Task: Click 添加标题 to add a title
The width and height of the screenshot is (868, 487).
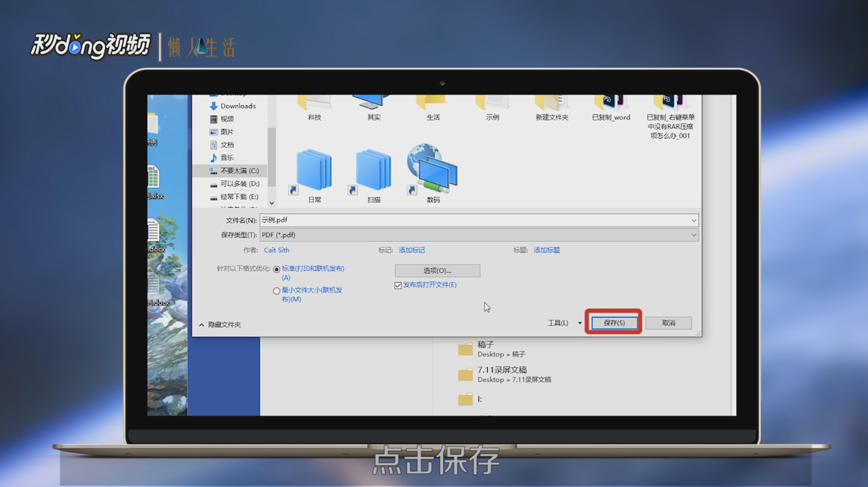Action: (547, 250)
